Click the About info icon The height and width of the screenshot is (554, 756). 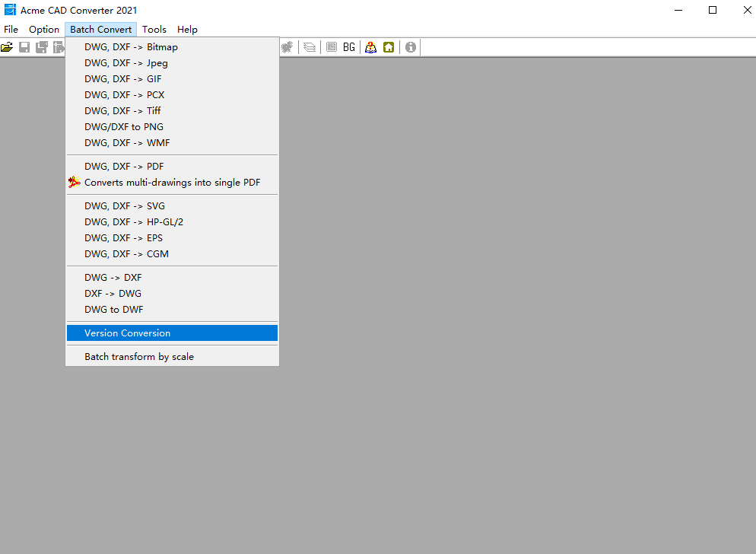click(x=410, y=47)
